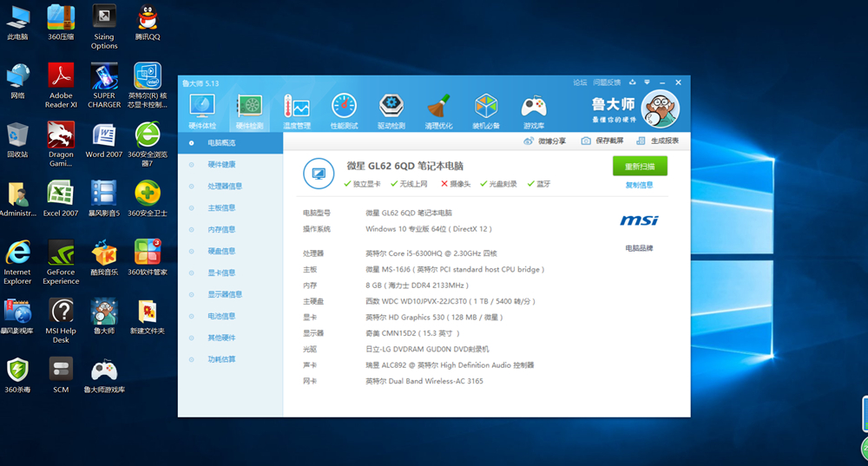Click the 复制信息 copy info link
Viewport: 868px width, 466px height.
640,186
